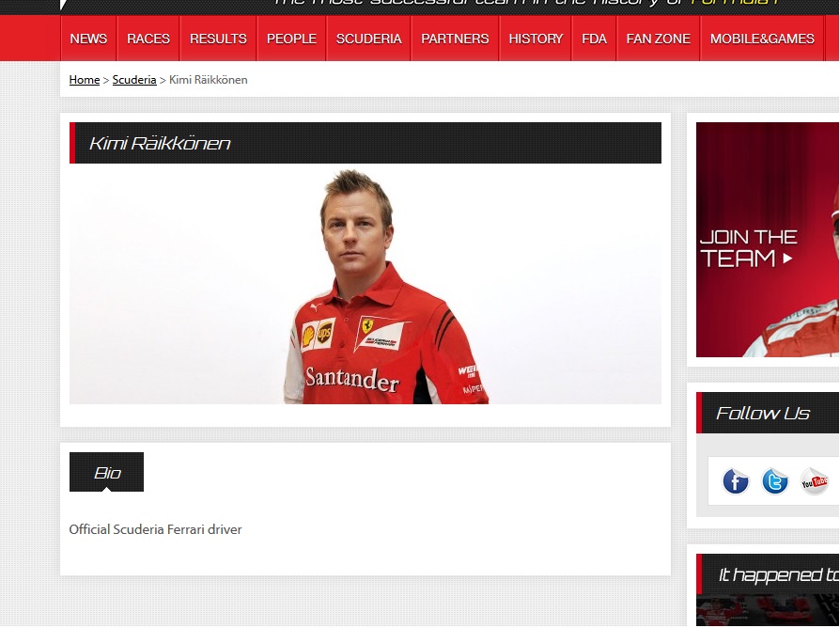Viewport: 840px width, 628px height.
Task: Click the Kimi Räikkönen title header
Action: (x=366, y=143)
